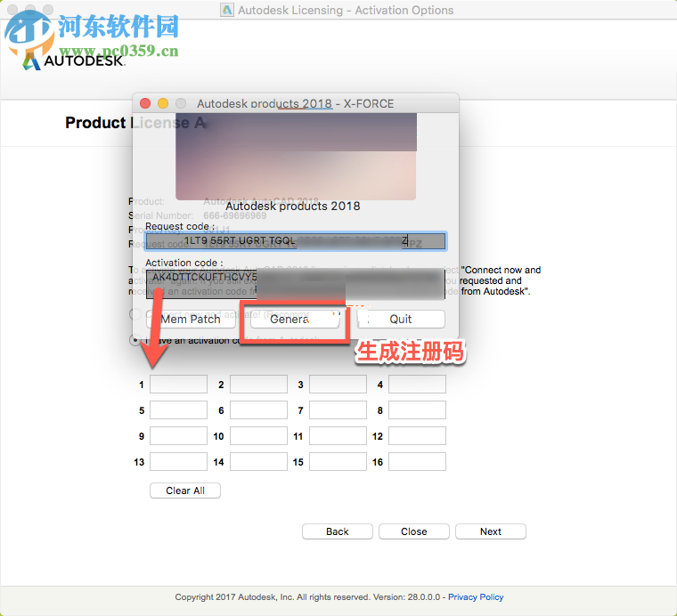This screenshot has height=616, width=677.
Task: Click the Close button at the bottom
Action: 414,531
